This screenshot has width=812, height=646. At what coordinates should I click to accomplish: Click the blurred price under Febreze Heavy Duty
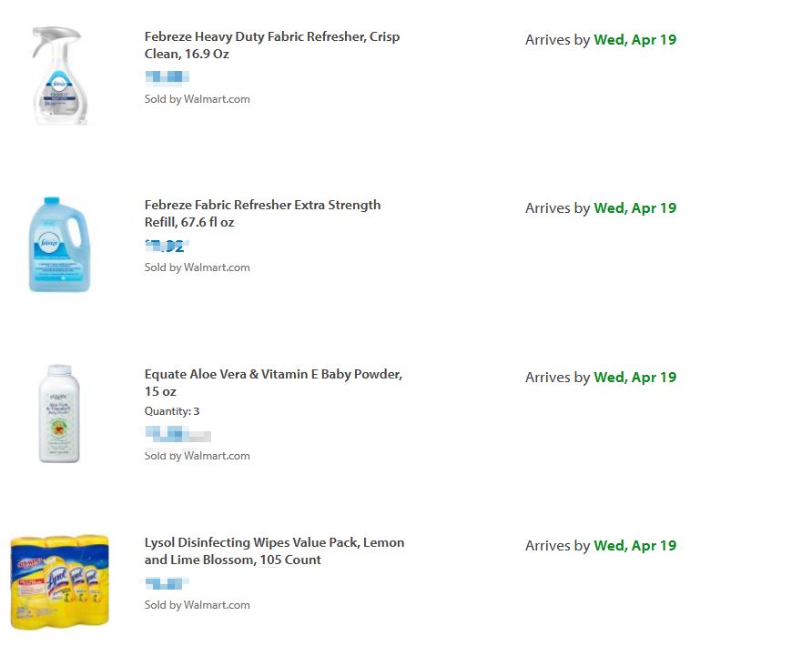point(167,77)
